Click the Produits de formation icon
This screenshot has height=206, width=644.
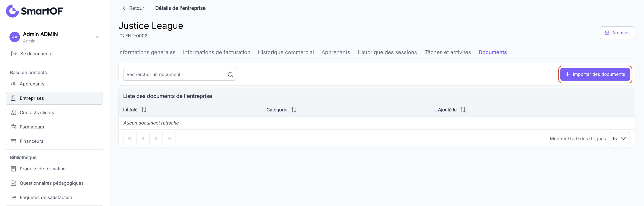click(x=13, y=169)
